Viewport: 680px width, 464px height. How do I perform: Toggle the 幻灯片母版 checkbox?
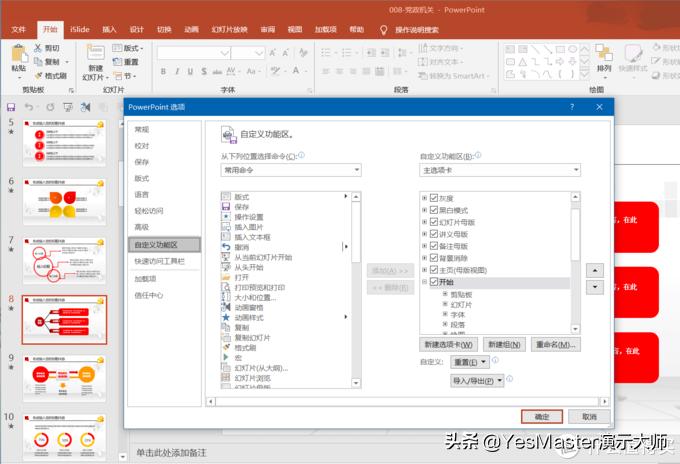(434, 222)
